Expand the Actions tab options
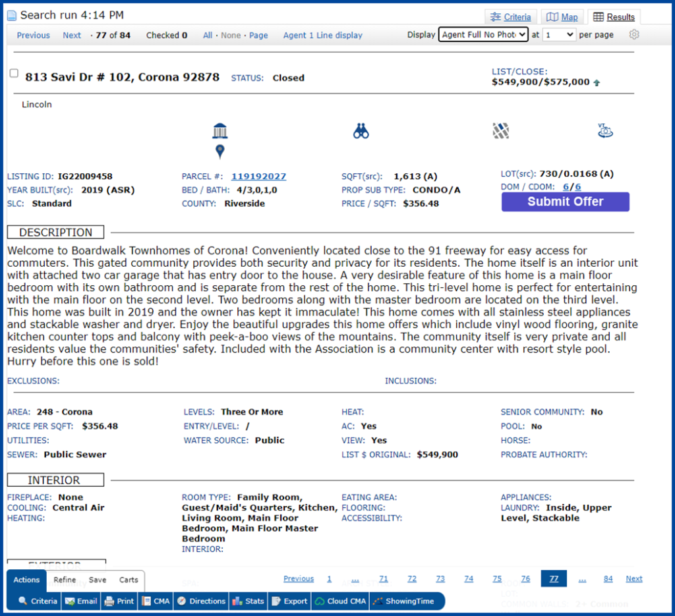 tap(26, 580)
